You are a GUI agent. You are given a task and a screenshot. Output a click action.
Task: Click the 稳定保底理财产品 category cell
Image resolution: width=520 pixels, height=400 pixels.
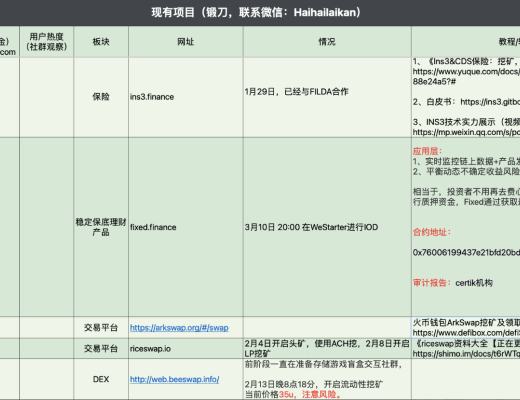(101, 227)
